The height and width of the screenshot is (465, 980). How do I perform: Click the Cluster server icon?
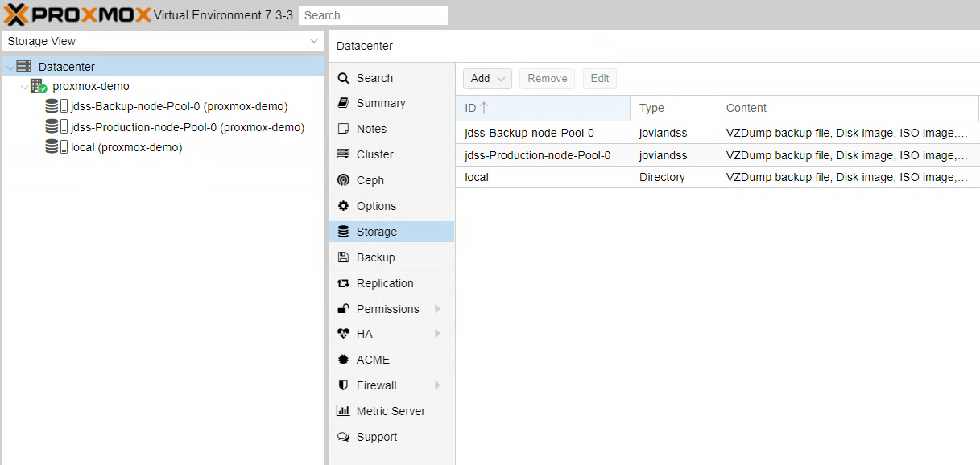(343, 154)
